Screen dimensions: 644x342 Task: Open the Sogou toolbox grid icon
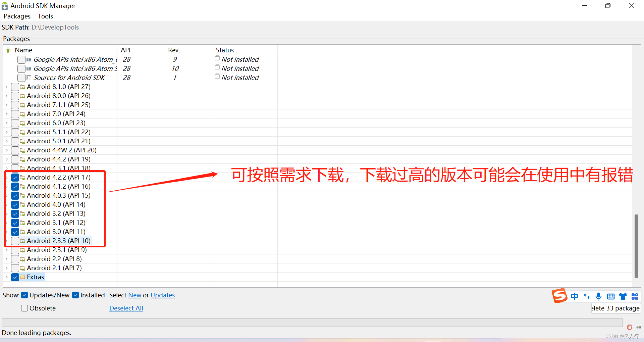pos(635,296)
